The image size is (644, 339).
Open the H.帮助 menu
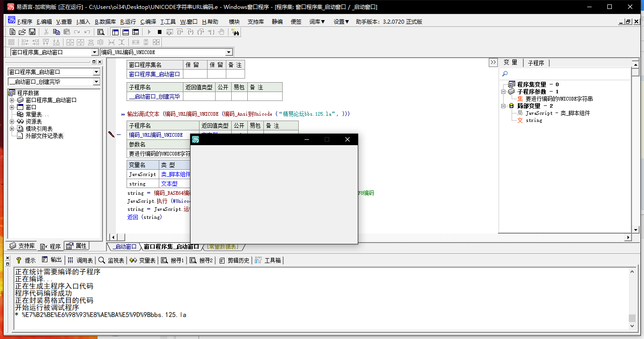[210, 21]
